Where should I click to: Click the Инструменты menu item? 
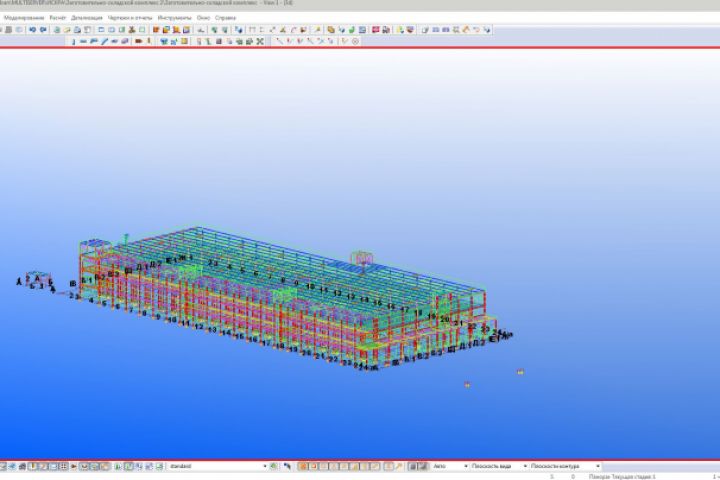[x=174, y=18]
